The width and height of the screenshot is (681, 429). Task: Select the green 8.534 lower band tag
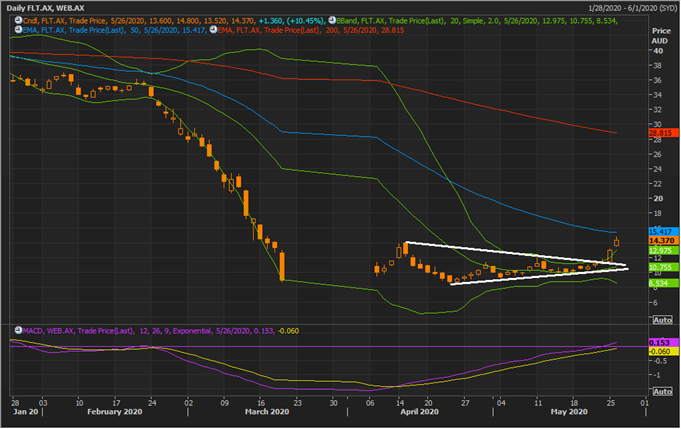point(663,284)
